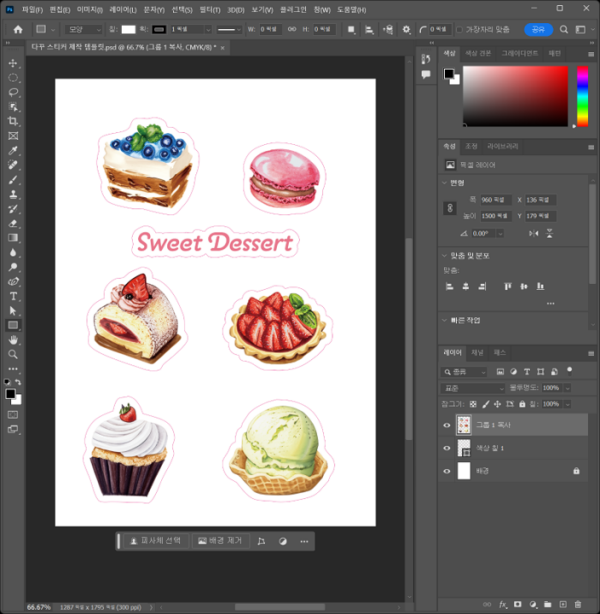Select the Path Selection tool
Screen dimensions: 600x614
pyautogui.click(x=13, y=311)
